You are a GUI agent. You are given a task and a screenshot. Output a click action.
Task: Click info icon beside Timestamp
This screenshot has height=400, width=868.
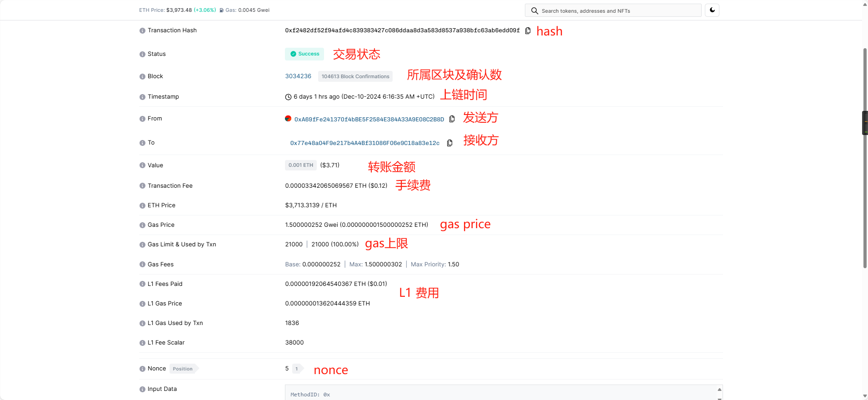(x=142, y=97)
